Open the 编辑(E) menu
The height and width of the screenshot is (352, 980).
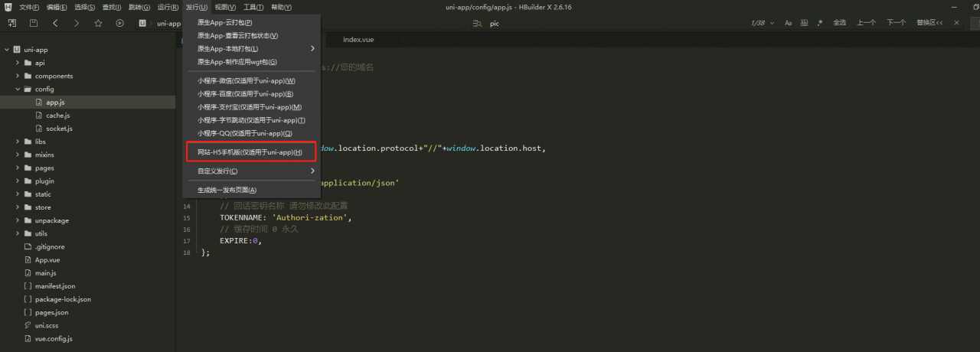pos(57,7)
